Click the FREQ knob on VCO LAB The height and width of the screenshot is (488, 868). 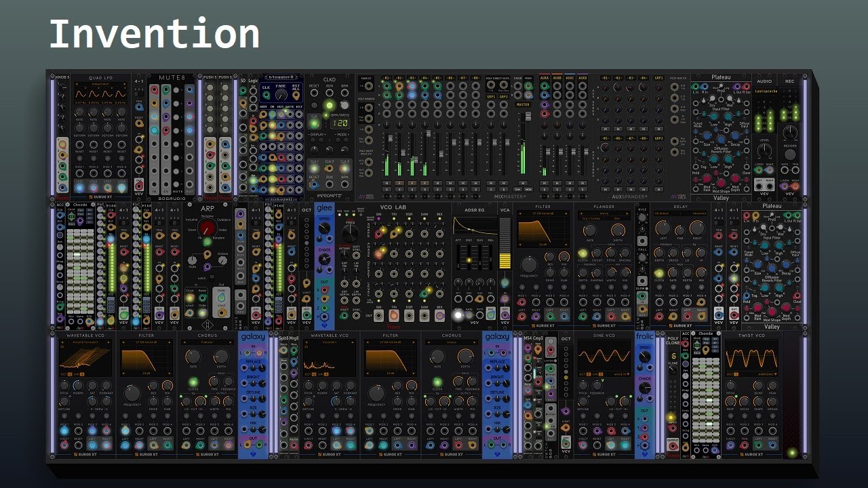point(349,233)
